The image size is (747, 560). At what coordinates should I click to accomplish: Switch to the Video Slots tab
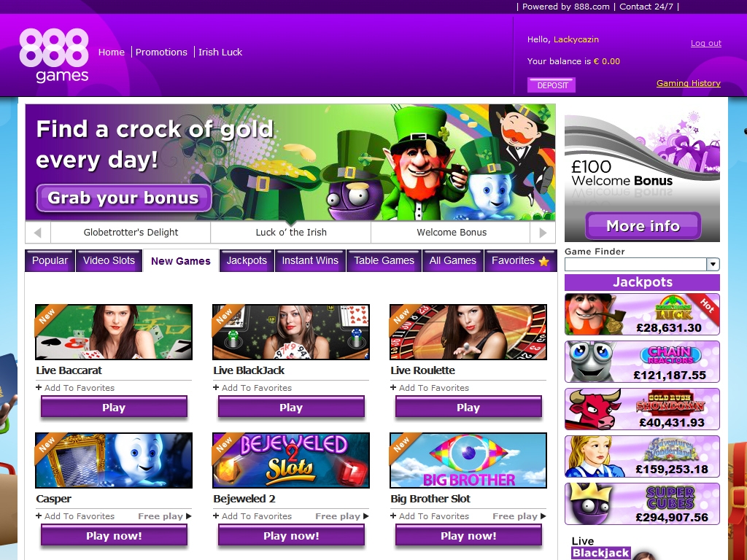pos(109,260)
